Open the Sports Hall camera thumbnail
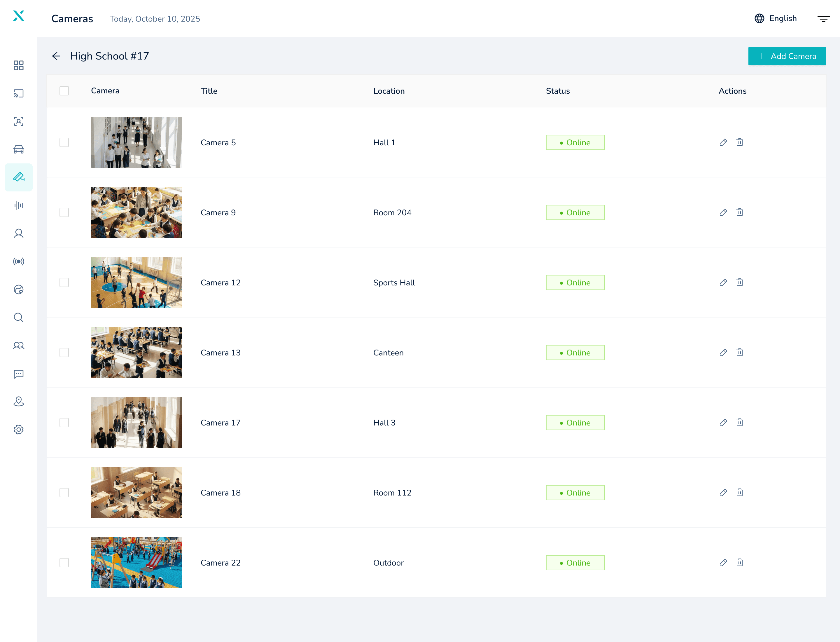 pos(136,282)
